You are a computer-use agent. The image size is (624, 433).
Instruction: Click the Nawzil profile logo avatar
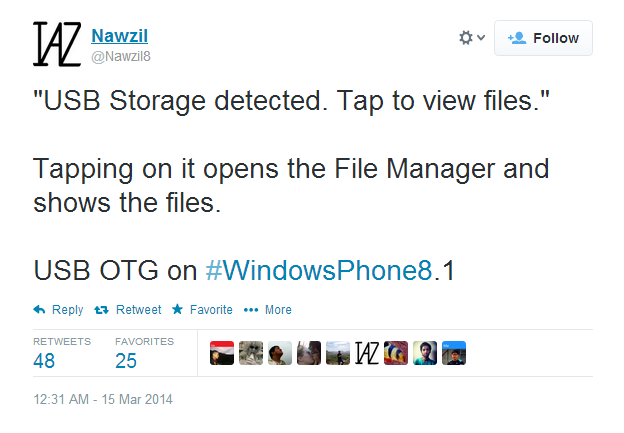tap(57, 44)
